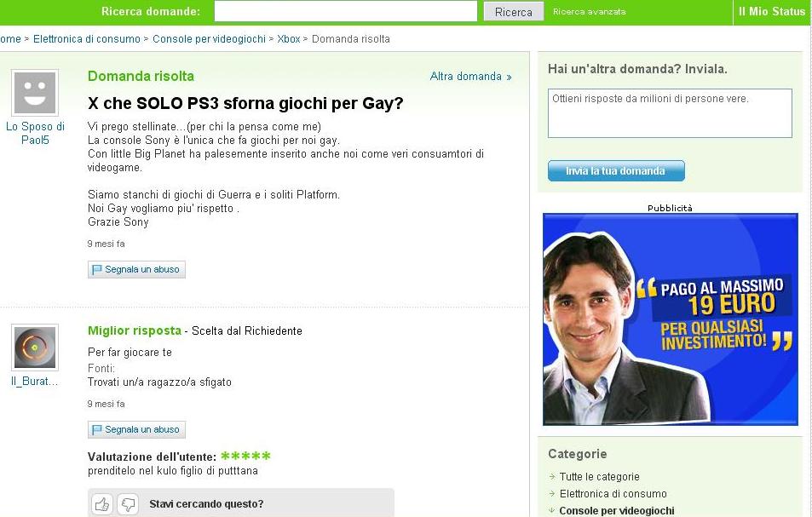
Task: Open the 19 Euro advertisement banner
Action: (670, 319)
